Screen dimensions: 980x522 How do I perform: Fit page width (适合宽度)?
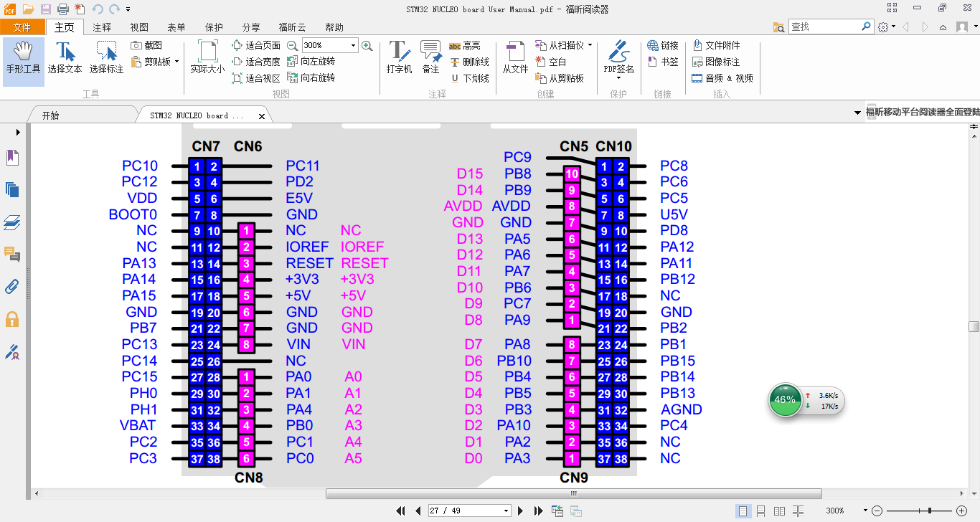pos(256,62)
